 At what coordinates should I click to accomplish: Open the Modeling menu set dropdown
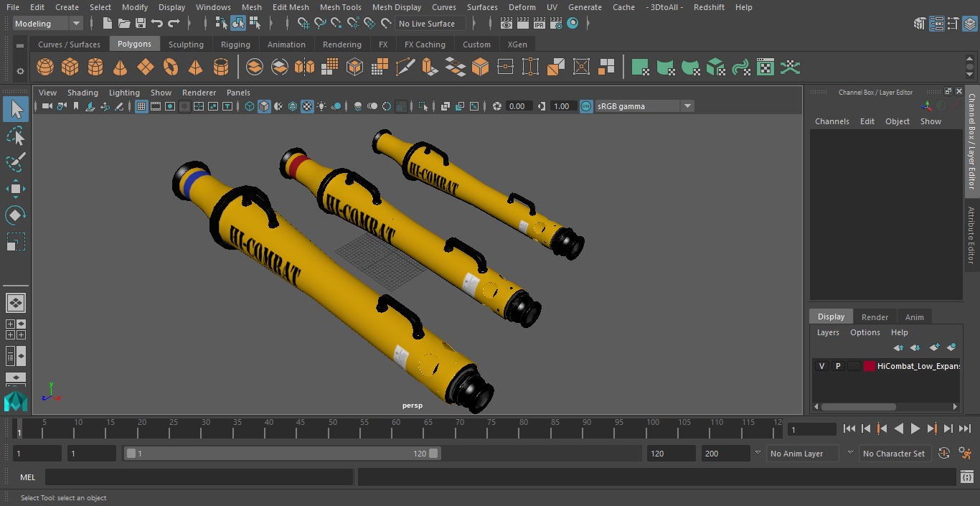point(48,24)
